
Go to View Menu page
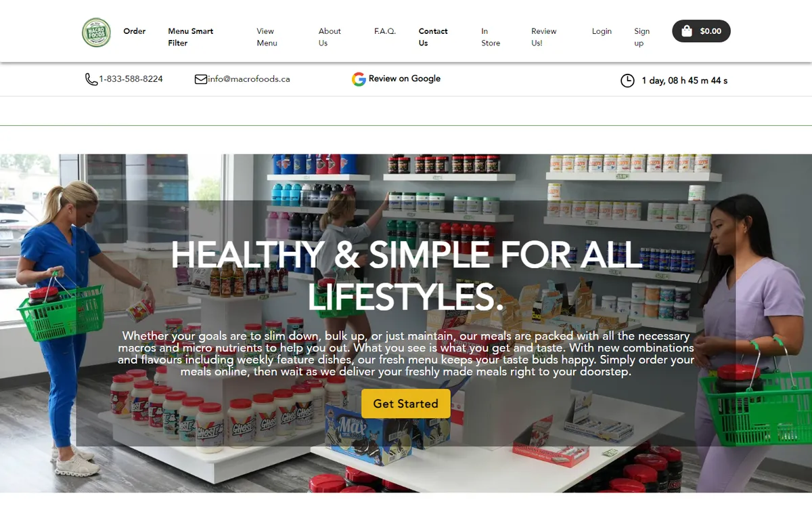click(267, 37)
